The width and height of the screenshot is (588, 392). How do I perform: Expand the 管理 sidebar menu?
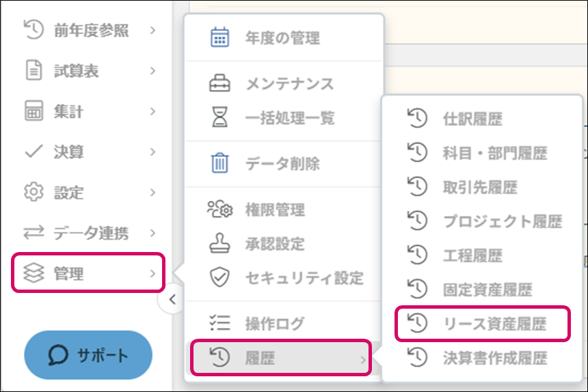coord(89,274)
